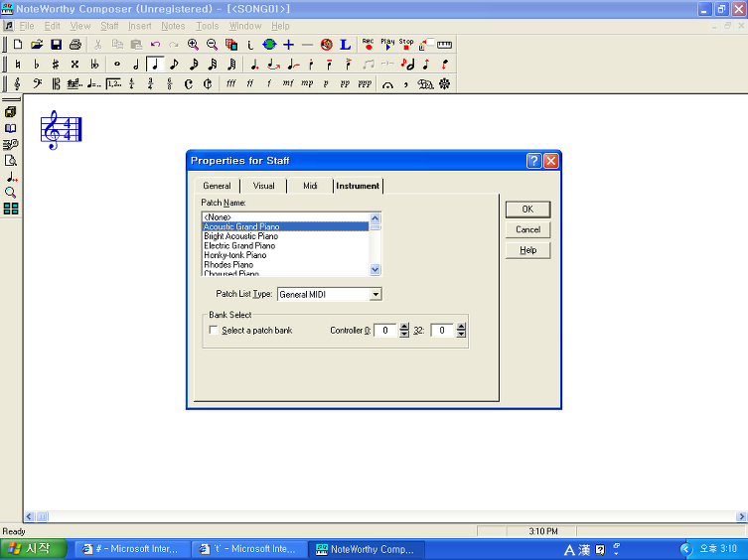Click the New file toolbar icon
The height and width of the screenshot is (560, 748).
point(18,45)
